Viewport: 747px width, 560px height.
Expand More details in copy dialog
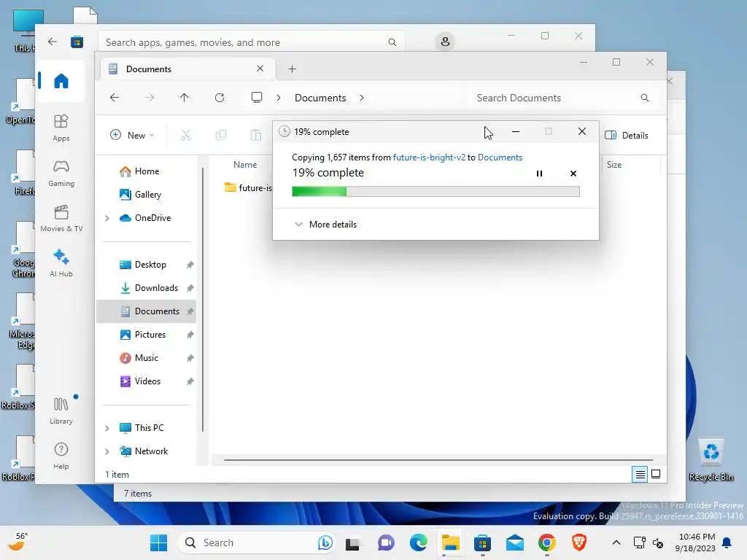[326, 225]
